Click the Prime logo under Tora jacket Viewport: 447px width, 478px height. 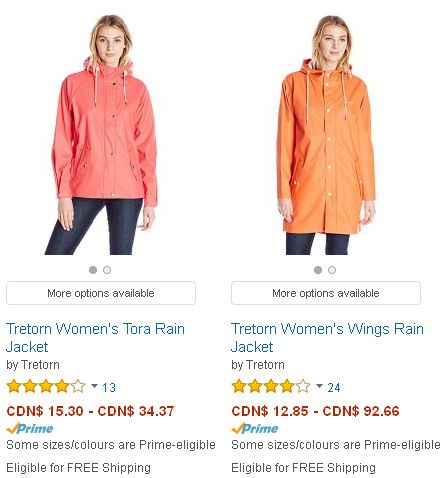pyautogui.click(x=30, y=428)
